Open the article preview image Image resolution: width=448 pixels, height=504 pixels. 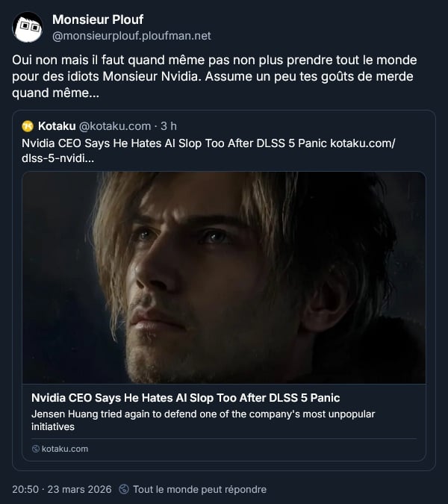point(224,278)
